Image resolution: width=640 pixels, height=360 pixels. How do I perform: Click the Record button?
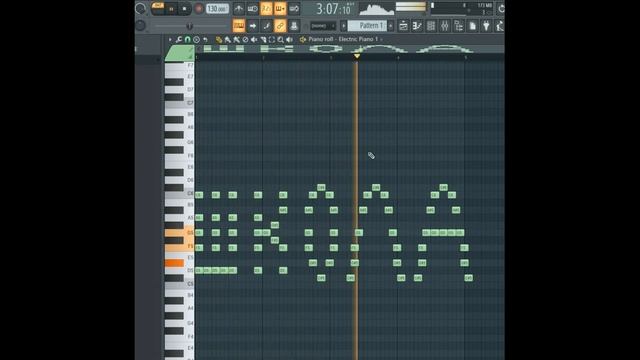click(x=199, y=9)
